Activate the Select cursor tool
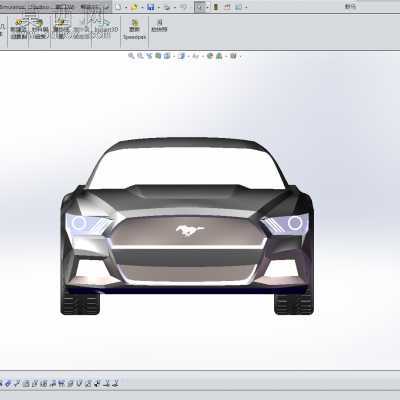This screenshot has height=400, width=400. click(199, 7)
